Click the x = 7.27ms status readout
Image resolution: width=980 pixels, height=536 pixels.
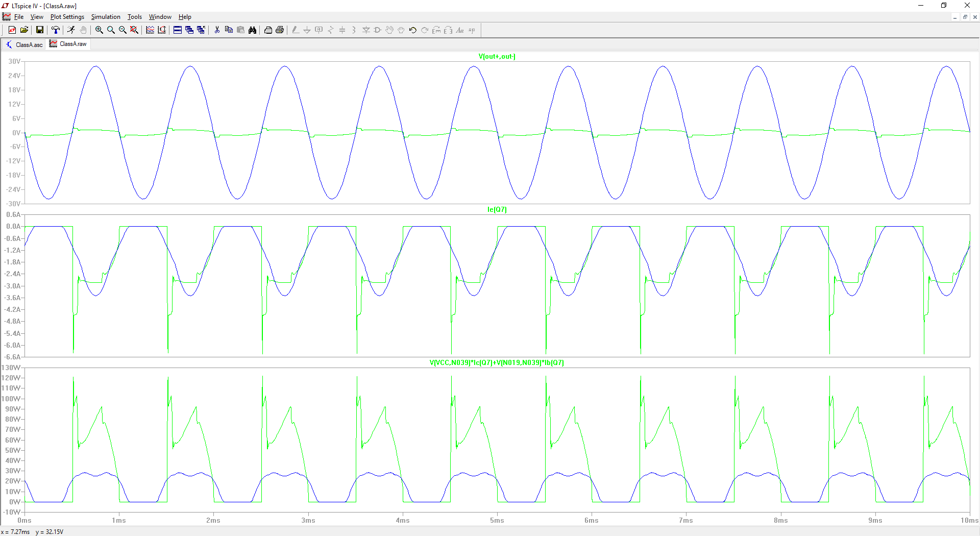click(15, 532)
